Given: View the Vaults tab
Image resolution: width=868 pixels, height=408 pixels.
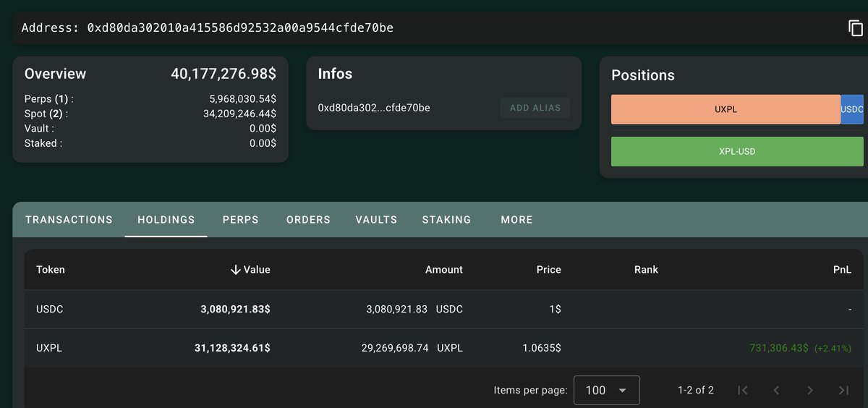Looking at the screenshot, I should 376,220.
